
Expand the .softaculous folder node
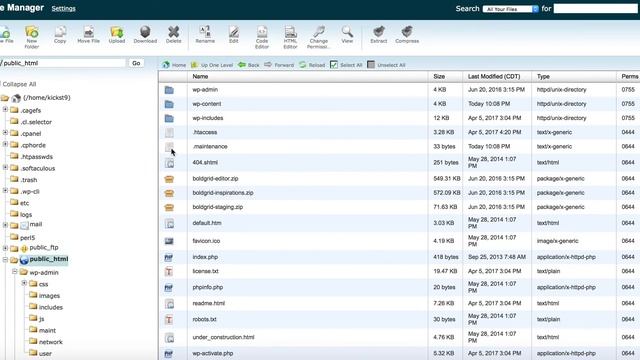coord(5,167)
